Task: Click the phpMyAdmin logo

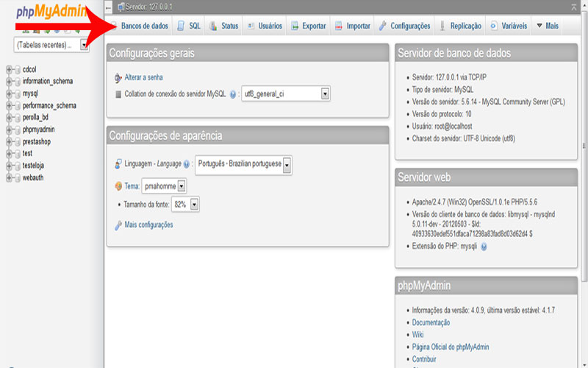Action: tap(51, 11)
